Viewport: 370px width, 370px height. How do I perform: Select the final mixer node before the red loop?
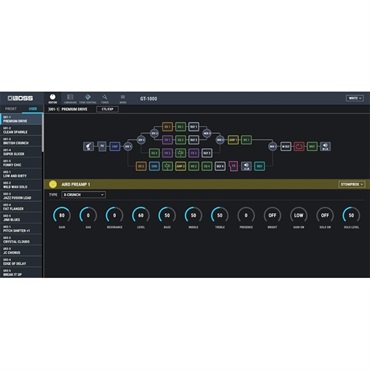(x=273, y=146)
